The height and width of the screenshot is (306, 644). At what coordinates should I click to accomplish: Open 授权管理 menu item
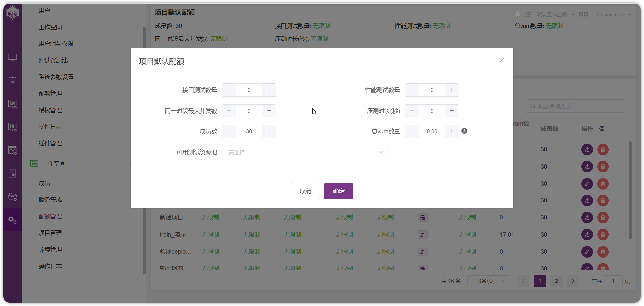50,110
